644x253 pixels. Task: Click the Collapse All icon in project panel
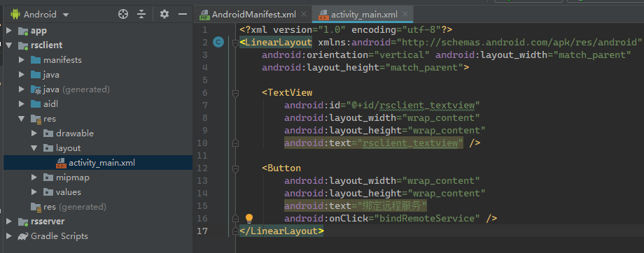141,15
